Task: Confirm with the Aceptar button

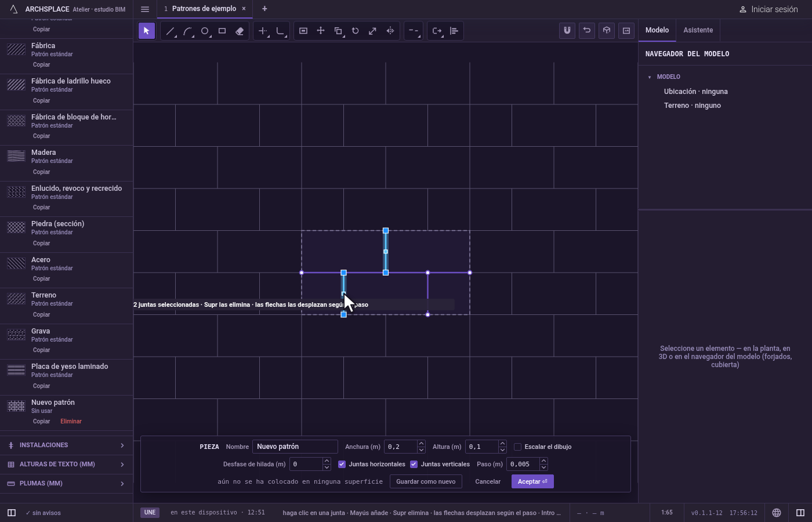Action: pos(532,481)
